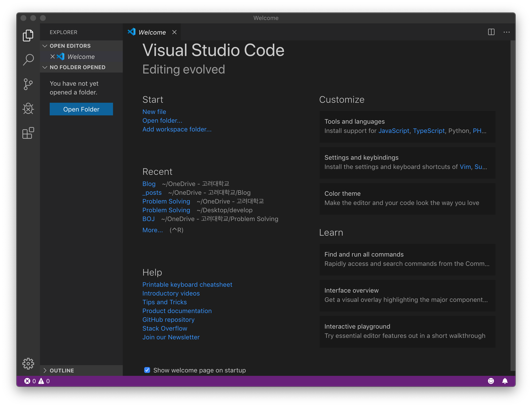Close the Welcome tab with its X
Image resolution: width=532 pixels, height=407 pixels.
(174, 32)
